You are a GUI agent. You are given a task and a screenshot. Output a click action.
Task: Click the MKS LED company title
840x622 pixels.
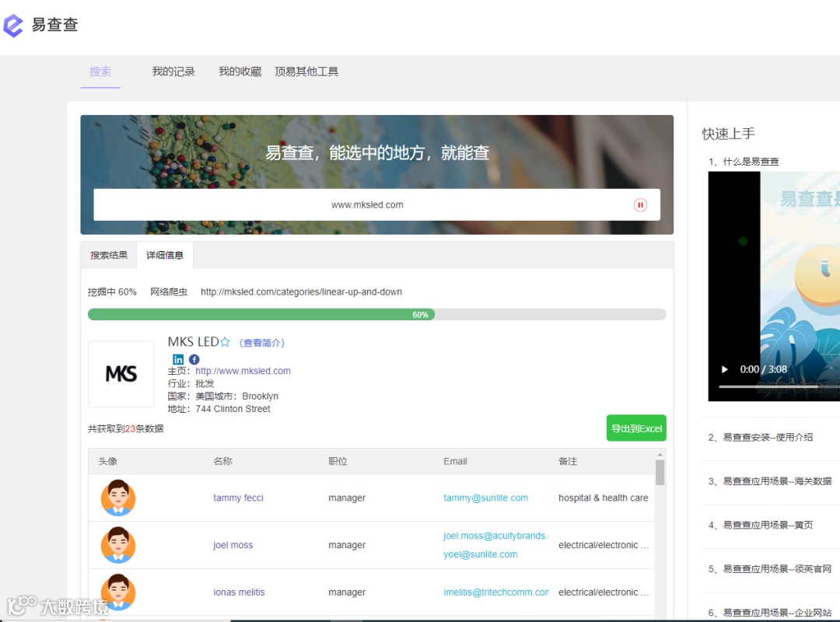[194, 342]
